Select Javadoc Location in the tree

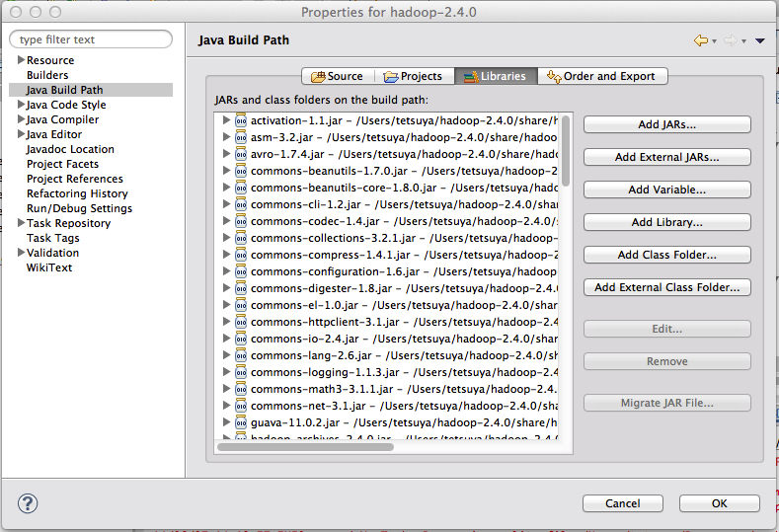click(70, 149)
